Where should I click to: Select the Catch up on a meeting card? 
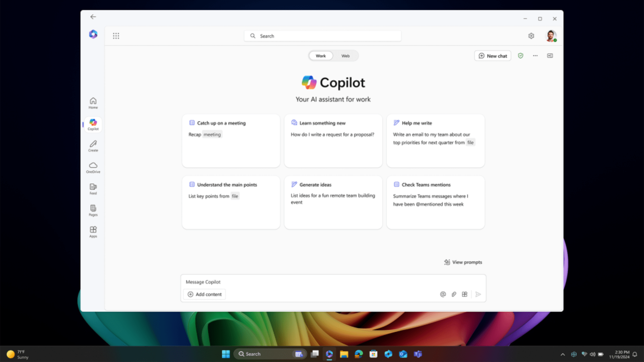231,141
